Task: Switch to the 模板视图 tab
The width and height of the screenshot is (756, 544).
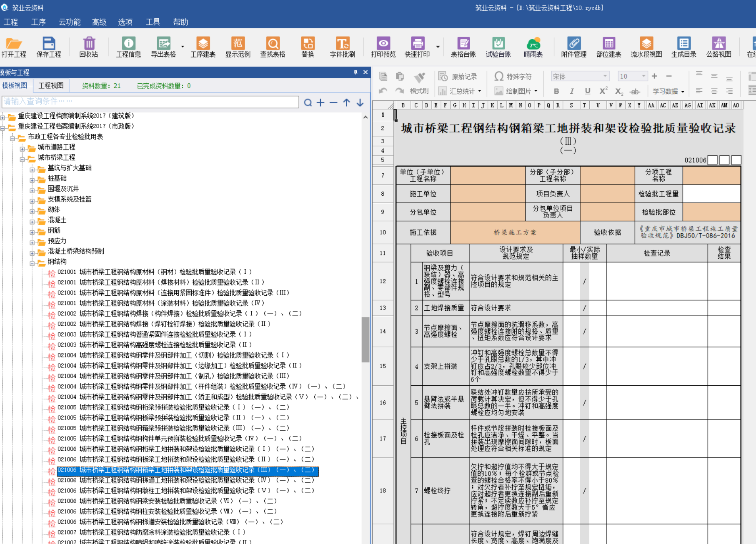Action: 15,85
